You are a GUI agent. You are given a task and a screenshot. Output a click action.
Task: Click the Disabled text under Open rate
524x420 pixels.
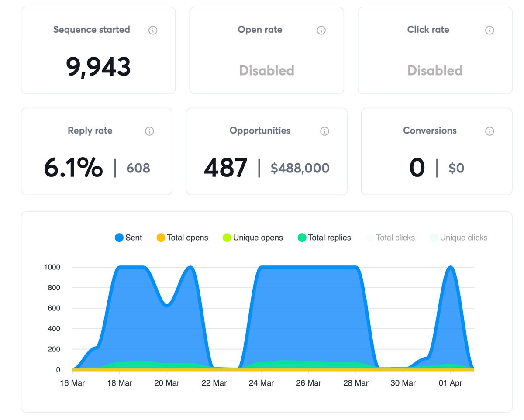pyautogui.click(x=266, y=70)
